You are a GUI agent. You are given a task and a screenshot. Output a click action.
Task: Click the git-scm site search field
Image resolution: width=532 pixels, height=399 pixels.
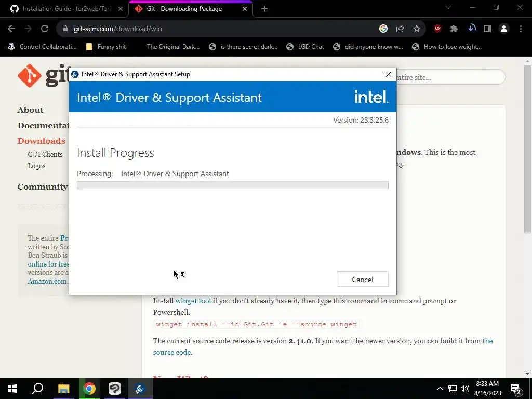pos(450,77)
